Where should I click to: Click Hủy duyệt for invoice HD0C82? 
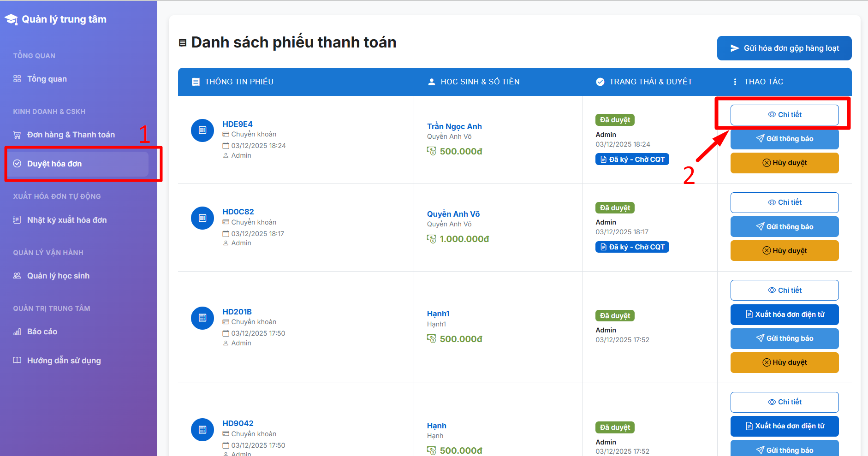pos(784,251)
